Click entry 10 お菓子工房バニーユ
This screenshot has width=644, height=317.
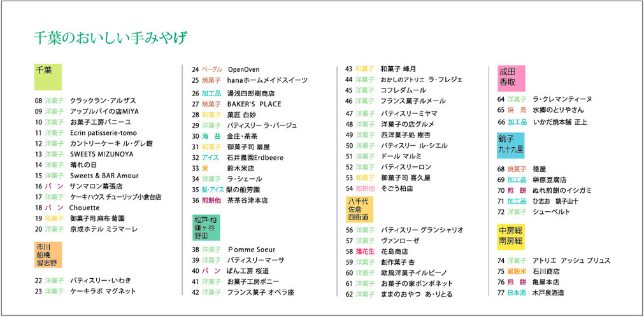tap(83, 122)
